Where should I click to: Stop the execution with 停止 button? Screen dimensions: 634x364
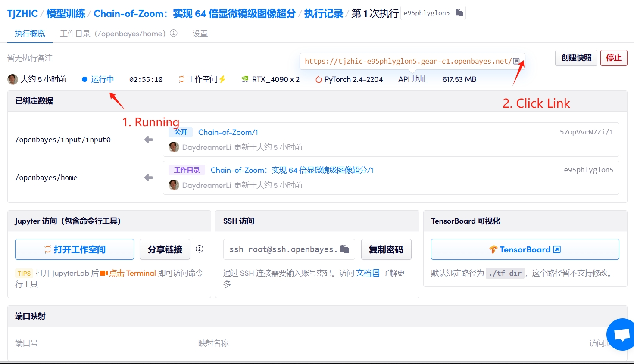[x=613, y=58]
